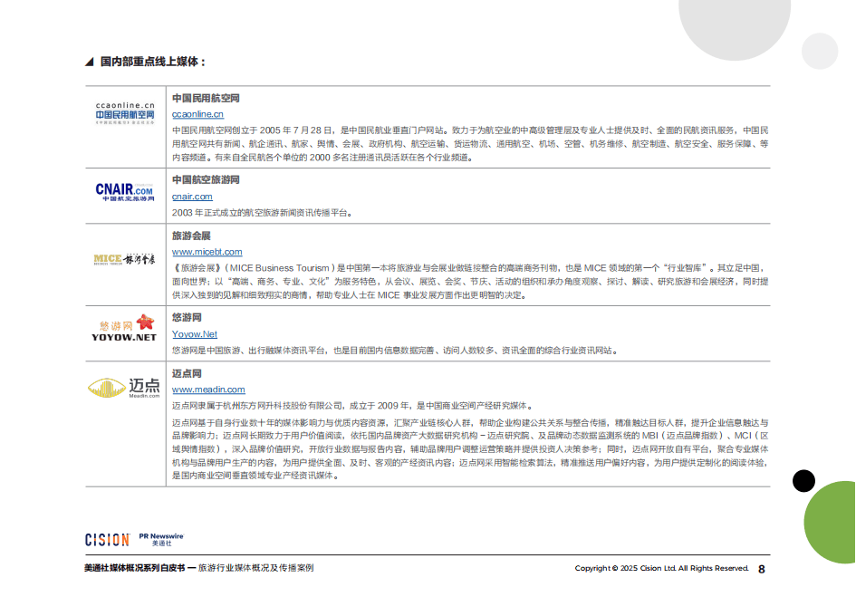Visit the www.meadin.com link
Viewport: 856px width, 616px height.
[x=208, y=390]
